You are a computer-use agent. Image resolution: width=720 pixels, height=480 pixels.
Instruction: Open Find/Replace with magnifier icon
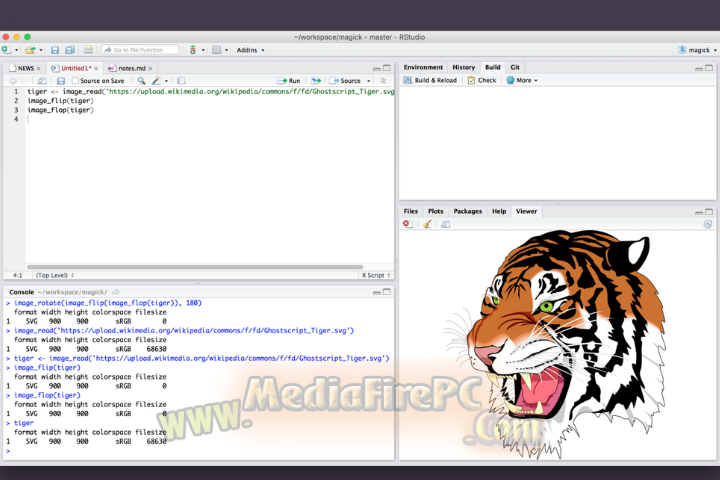tap(141, 81)
